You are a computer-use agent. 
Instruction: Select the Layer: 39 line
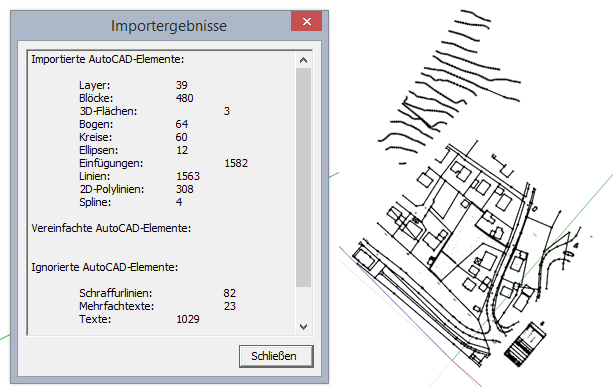pyautogui.click(x=133, y=85)
